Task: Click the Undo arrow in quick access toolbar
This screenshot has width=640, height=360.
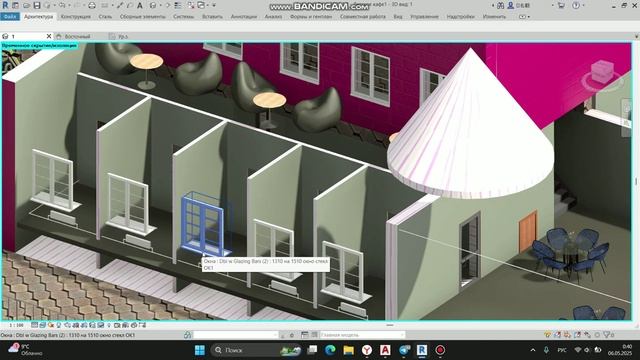Action: 62,5
